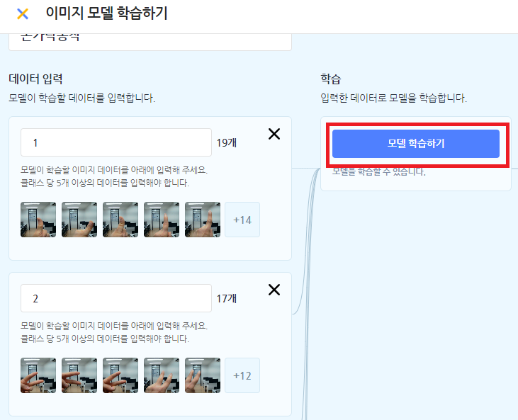Screen dimensions: 518x420
Task: Select third thumbnail in class 2
Action: click(120, 375)
